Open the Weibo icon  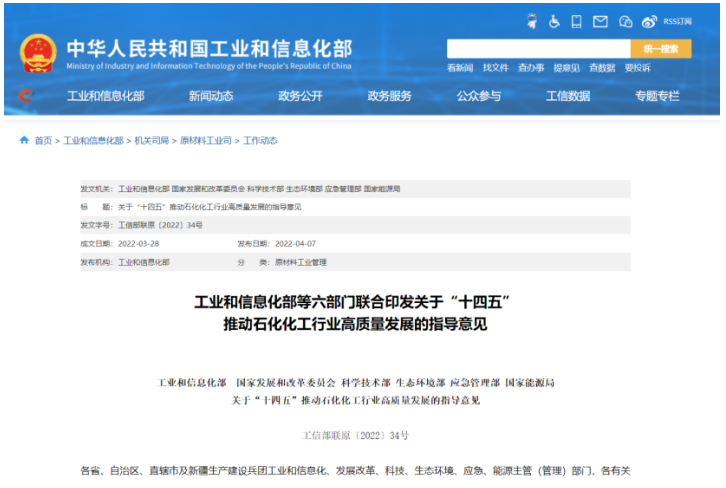click(x=649, y=21)
